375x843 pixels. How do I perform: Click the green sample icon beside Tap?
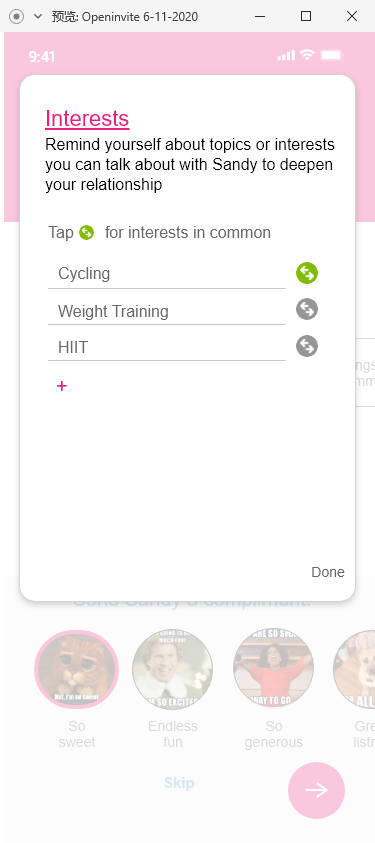[x=86, y=233]
